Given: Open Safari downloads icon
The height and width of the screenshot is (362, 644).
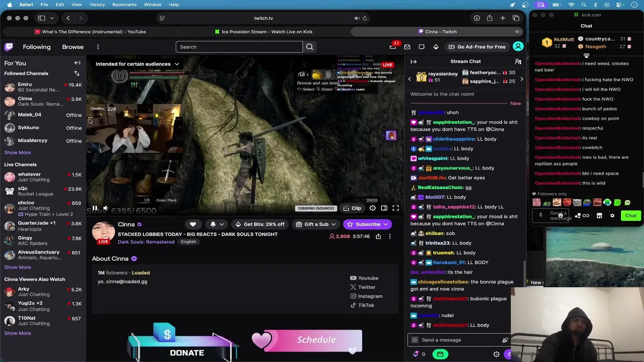Looking at the screenshot, I should pos(476,18).
